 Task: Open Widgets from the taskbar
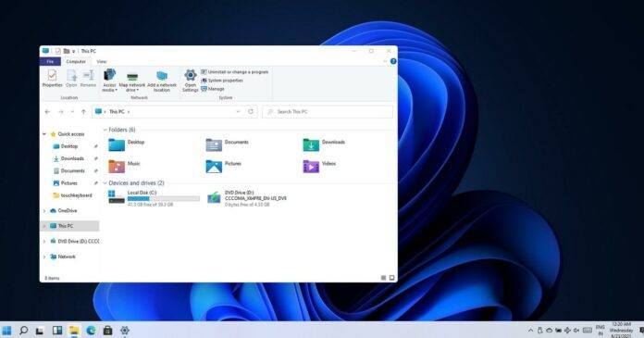(x=57, y=331)
